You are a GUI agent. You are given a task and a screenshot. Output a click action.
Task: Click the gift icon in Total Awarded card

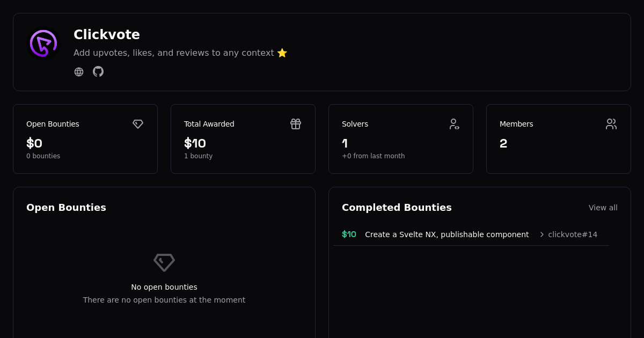click(x=296, y=124)
